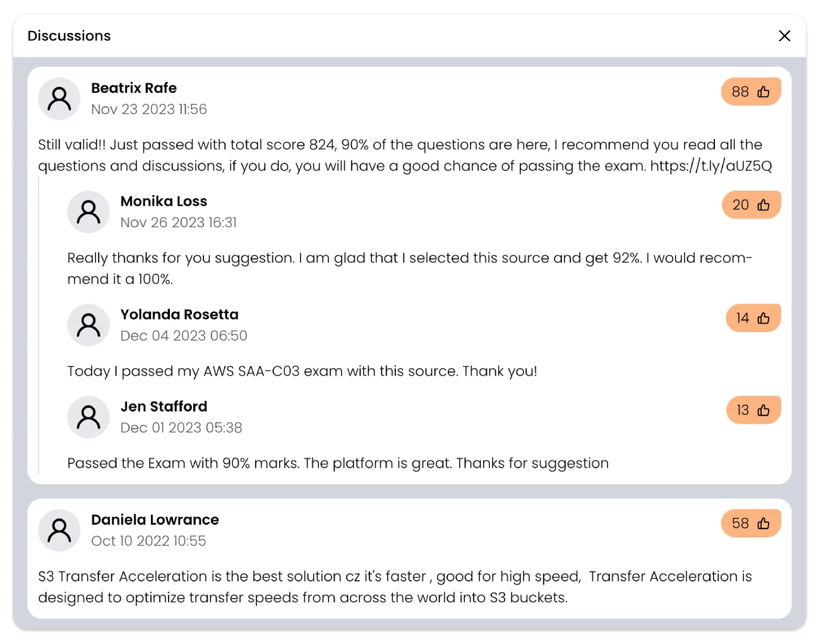Click the Oct 10 2022 10:55 timestamp
Screen dimensions: 821x644
(148, 541)
